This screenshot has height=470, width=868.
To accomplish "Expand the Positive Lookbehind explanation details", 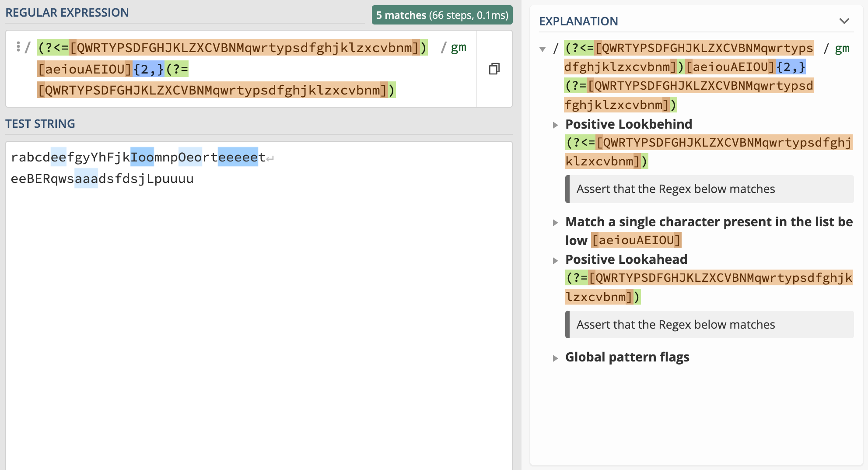I will tap(556, 125).
